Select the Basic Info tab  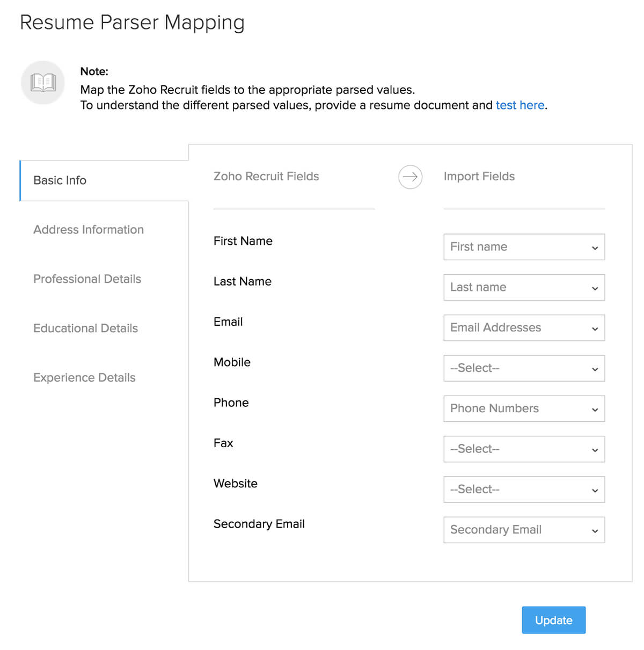click(x=60, y=180)
